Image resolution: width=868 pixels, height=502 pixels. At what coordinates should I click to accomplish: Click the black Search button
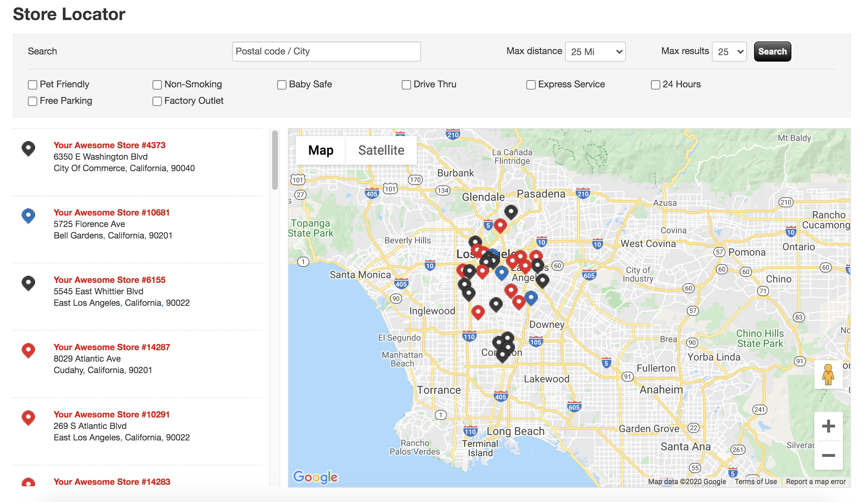[x=772, y=52]
